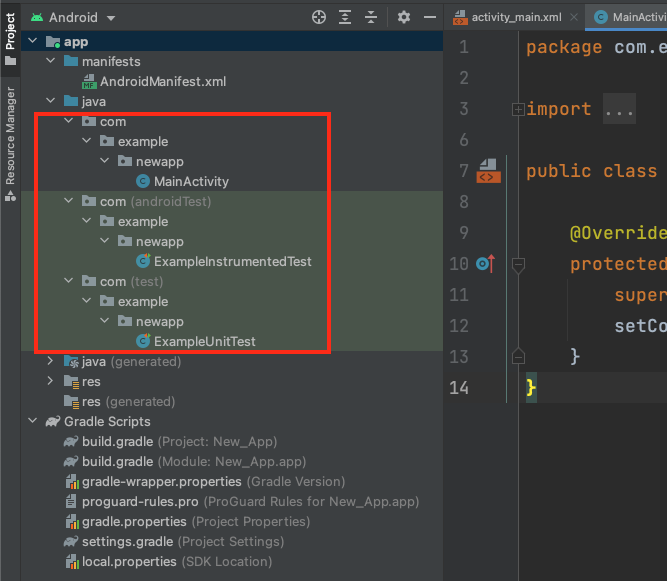Collapse the newapp package under main com

coord(104,160)
